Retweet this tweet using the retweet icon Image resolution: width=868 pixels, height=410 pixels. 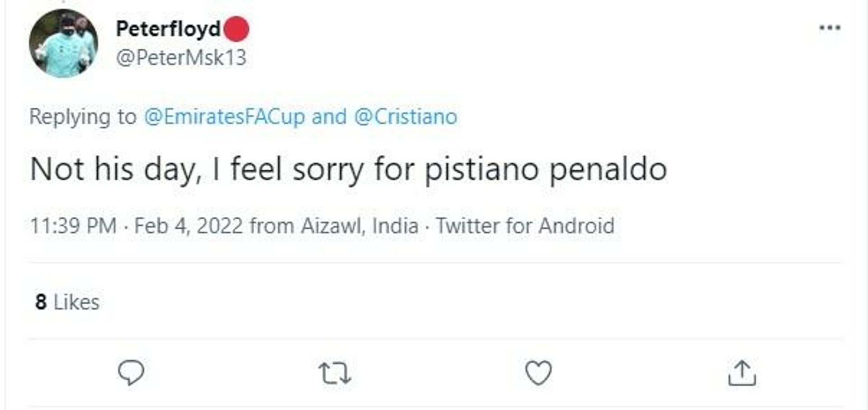335,373
